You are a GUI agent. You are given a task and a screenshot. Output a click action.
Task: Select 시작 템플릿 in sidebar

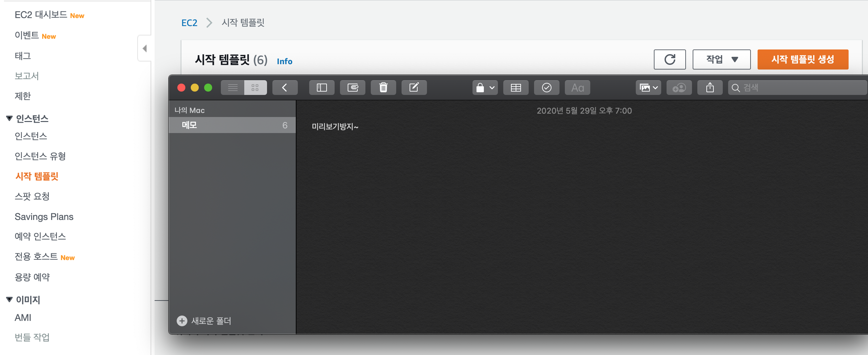37,176
